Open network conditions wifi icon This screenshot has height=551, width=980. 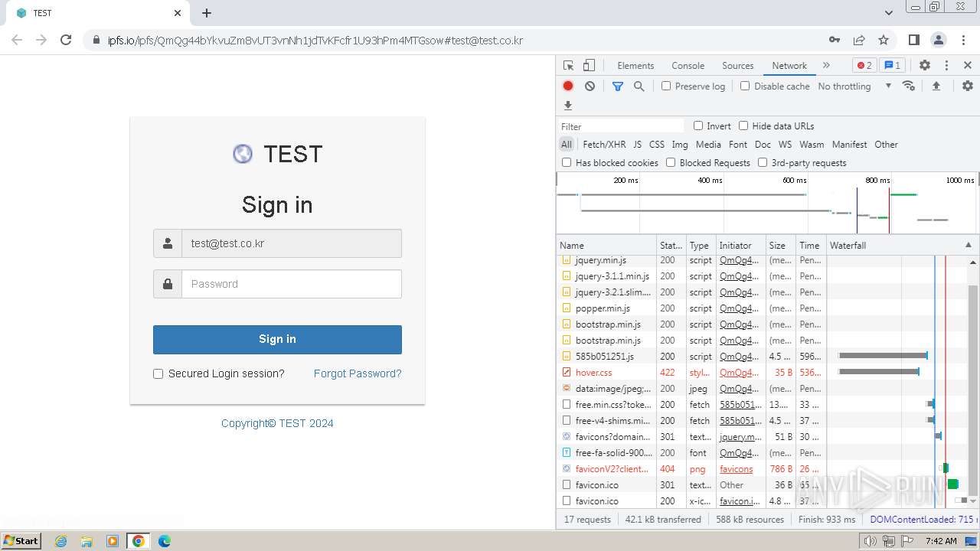pos(909,86)
